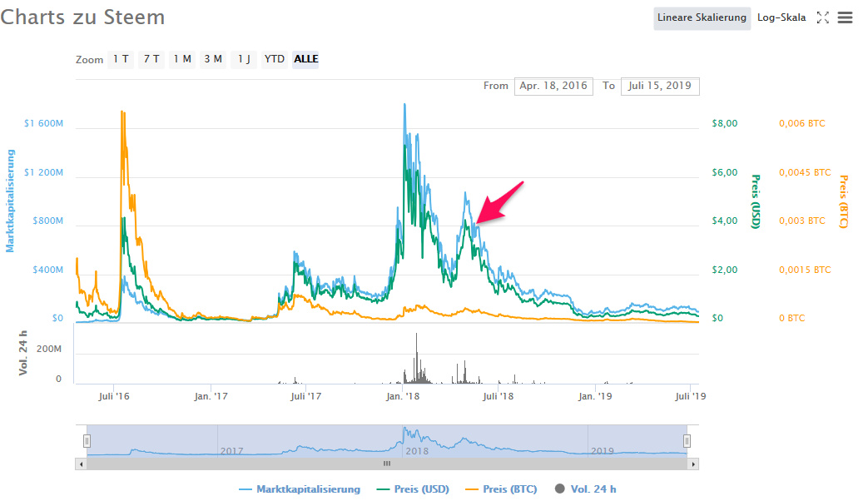The image size is (868, 501).
Task: Click the 0,0015 BTC axis value
Action: click(x=805, y=270)
